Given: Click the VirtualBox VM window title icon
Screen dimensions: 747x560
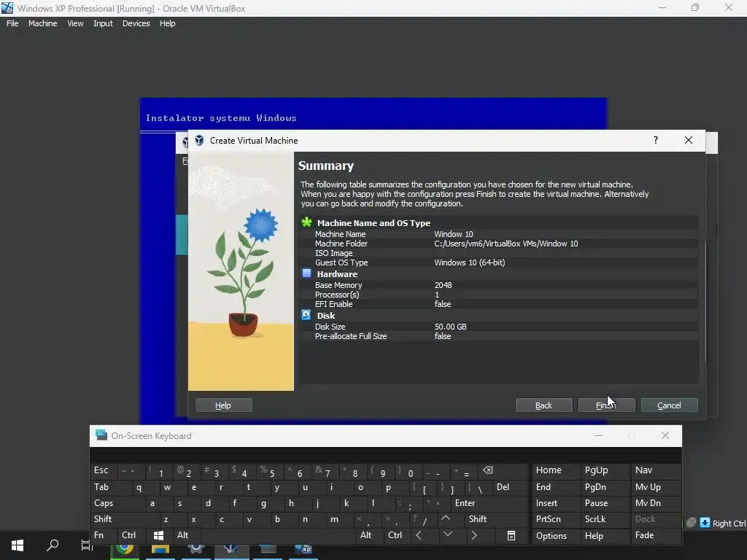Looking at the screenshot, I should [x=7, y=7].
